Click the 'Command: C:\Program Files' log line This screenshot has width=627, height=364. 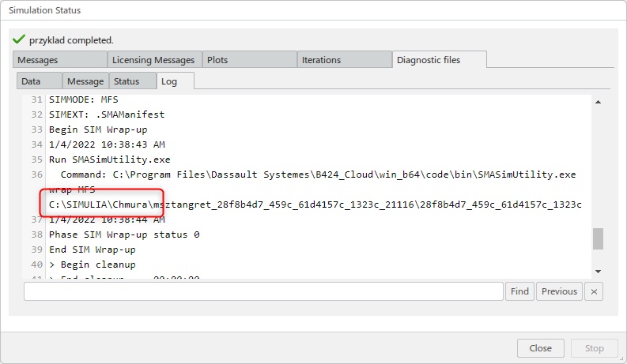pos(318,174)
